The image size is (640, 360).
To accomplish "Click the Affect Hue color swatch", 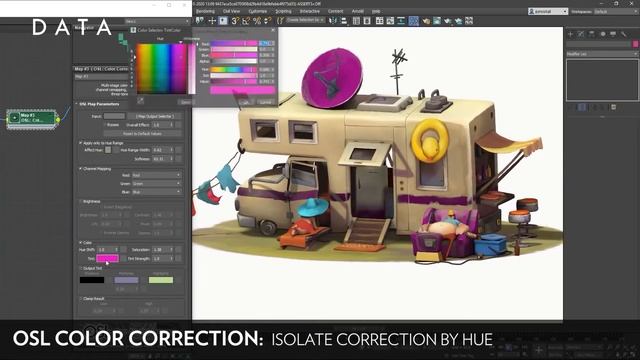I will (108, 150).
